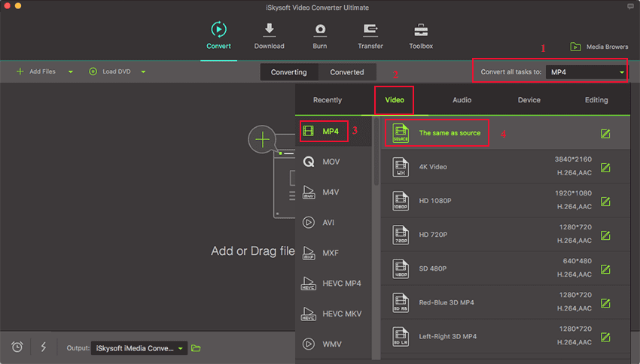This screenshot has height=364, width=640.
Task: Click the scheduler alarm clock icon
Action: 17,347
